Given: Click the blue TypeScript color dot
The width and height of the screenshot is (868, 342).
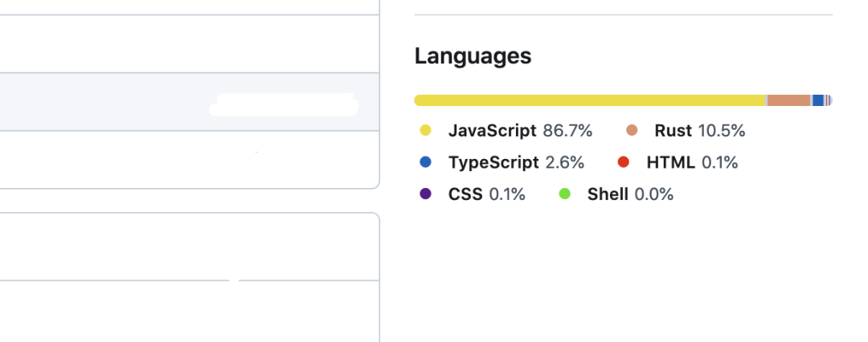Looking at the screenshot, I should (x=426, y=162).
